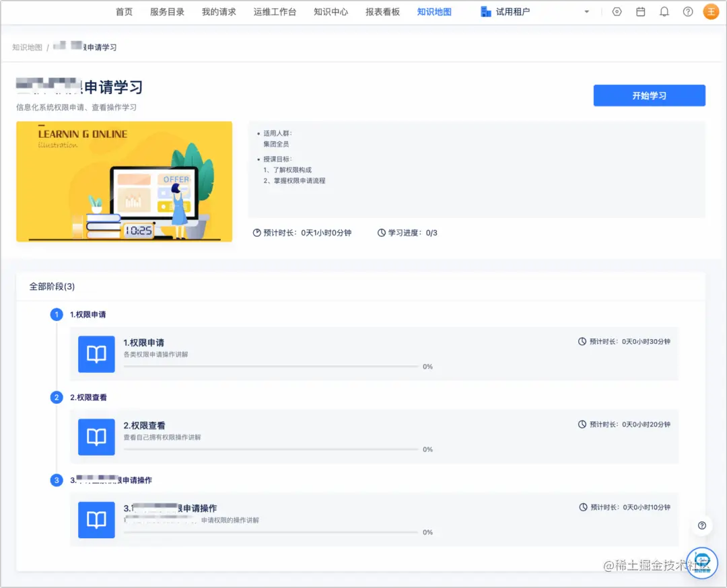Open the floating customer service chat icon
The width and height of the screenshot is (727, 588).
click(x=702, y=562)
